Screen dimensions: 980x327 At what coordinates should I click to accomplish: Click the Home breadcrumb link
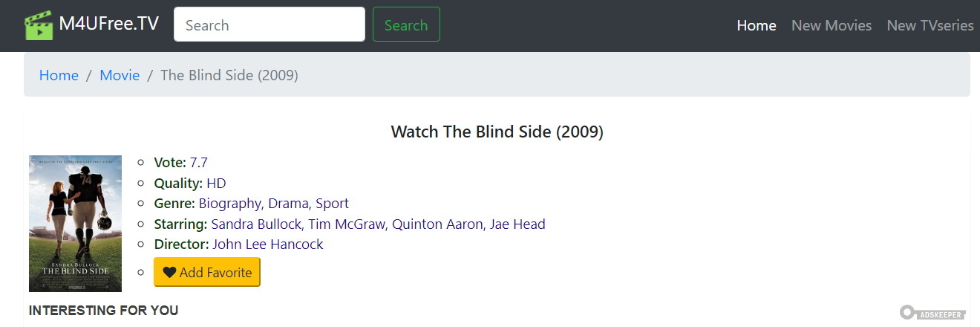59,75
